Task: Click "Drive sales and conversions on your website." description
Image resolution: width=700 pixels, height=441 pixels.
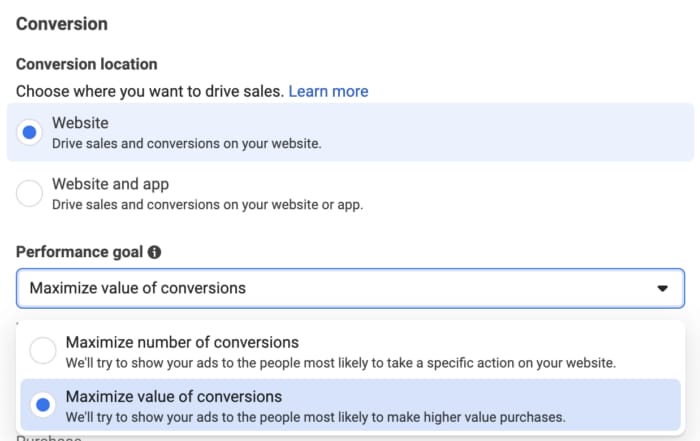Action: pyautogui.click(x=186, y=143)
